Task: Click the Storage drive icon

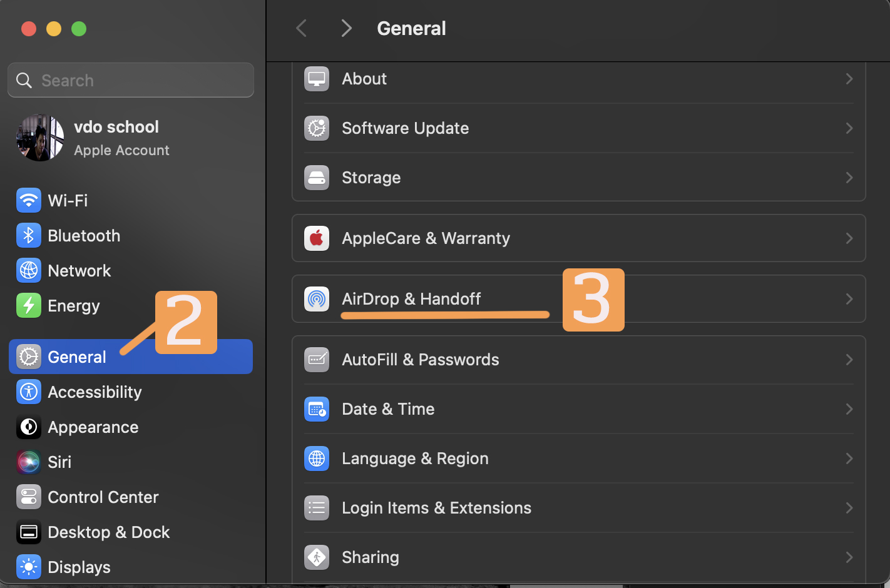Action: (317, 178)
